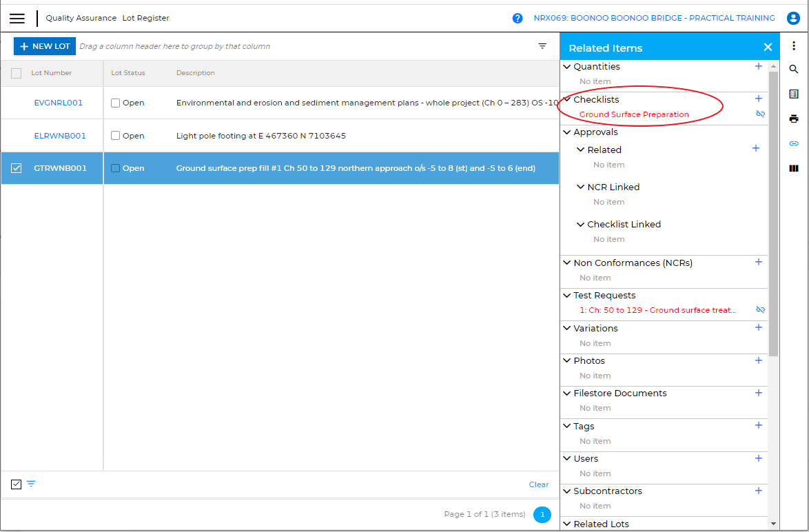Uncheck the GTRWNB001 row checkbox

pos(17,168)
